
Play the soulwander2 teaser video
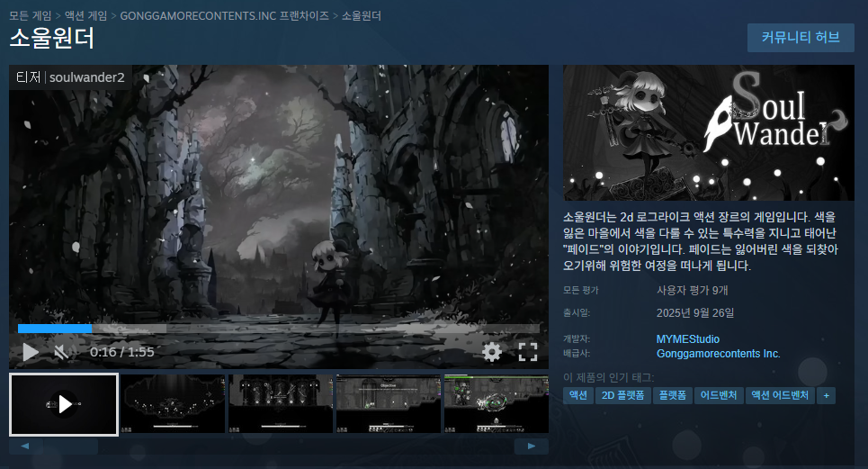point(31,352)
